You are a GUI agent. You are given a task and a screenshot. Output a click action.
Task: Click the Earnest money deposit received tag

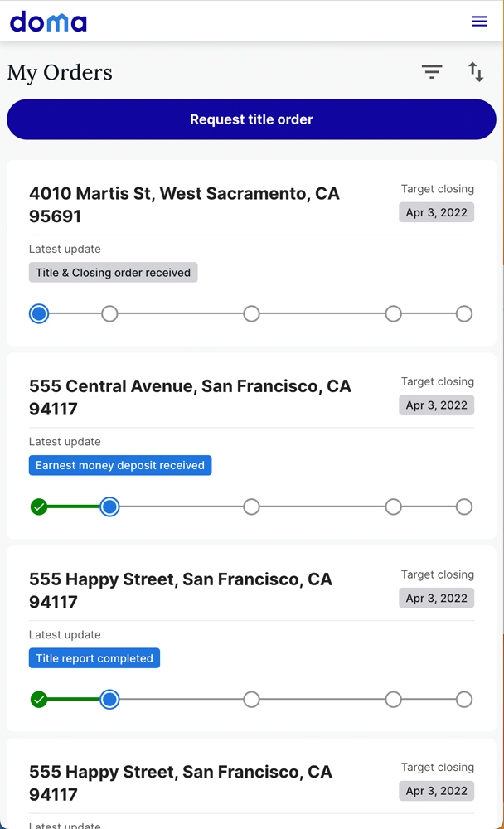click(120, 466)
